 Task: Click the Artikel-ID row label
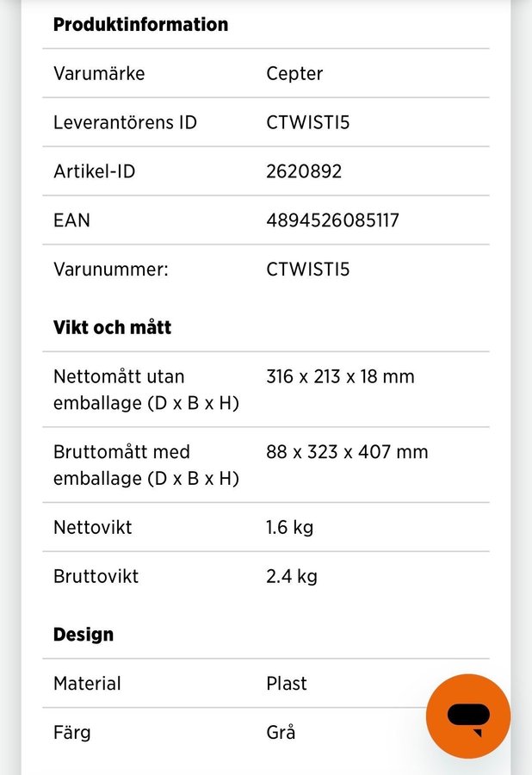95,171
